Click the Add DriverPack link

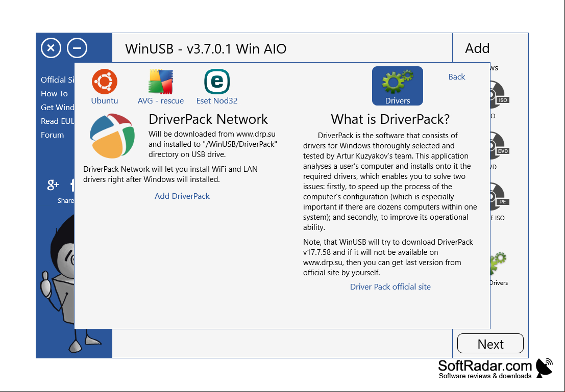[182, 196]
